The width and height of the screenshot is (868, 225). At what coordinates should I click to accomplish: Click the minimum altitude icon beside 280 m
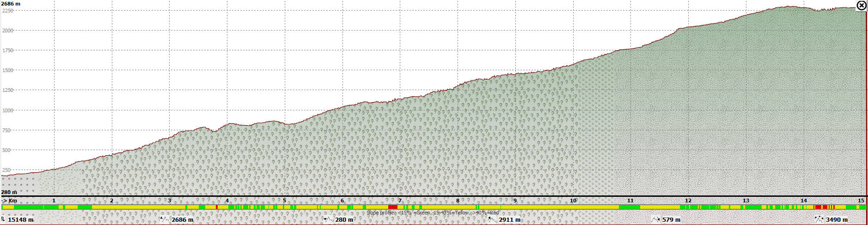(328, 219)
